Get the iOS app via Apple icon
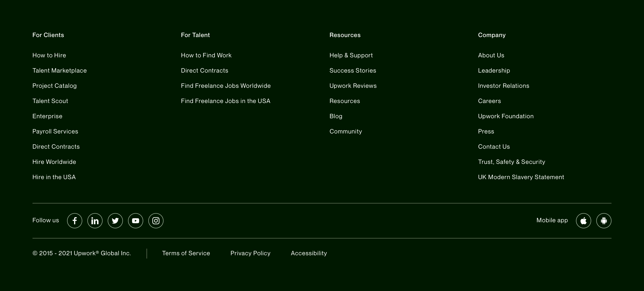Image resolution: width=644 pixels, height=291 pixels. (584, 221)
